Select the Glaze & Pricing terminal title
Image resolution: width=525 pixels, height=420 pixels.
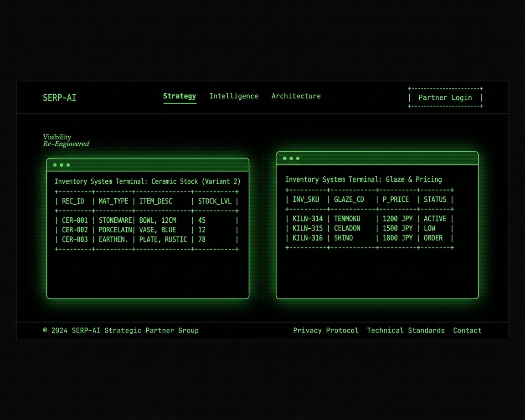[363, 179]
